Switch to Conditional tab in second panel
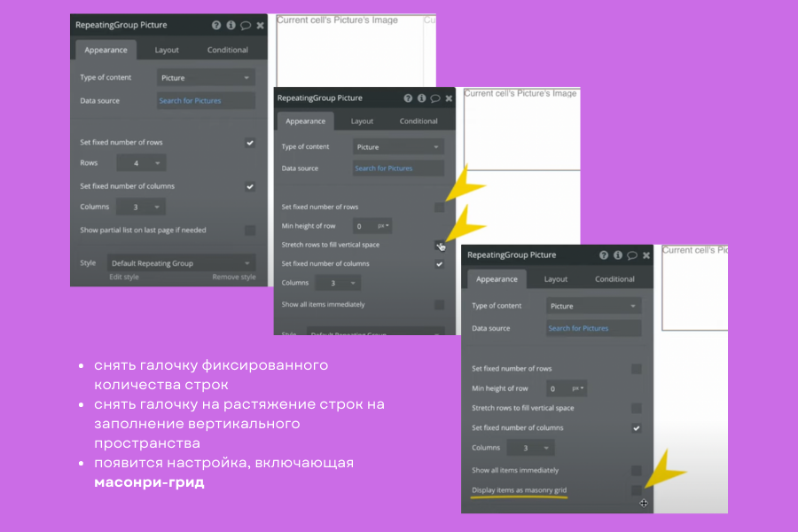798x532 pixels. pos(419,121)
